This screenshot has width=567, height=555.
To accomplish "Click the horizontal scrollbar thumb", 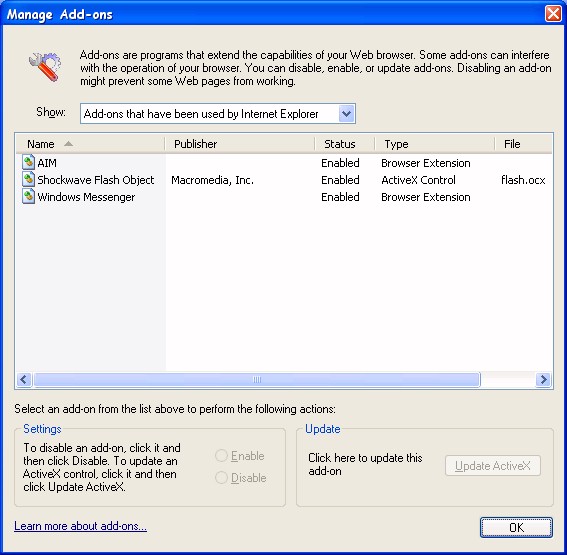I will click(257, 380).
